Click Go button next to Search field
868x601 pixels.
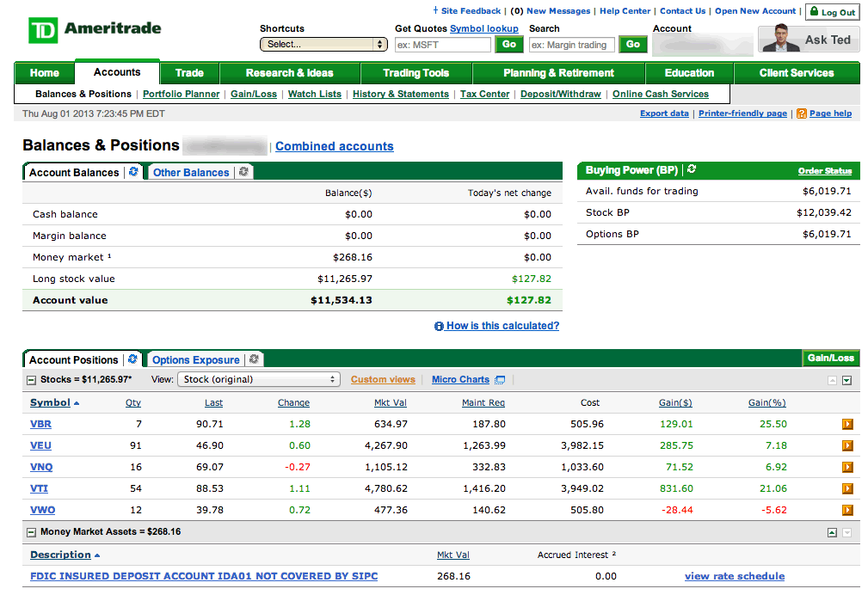[633, 44]
